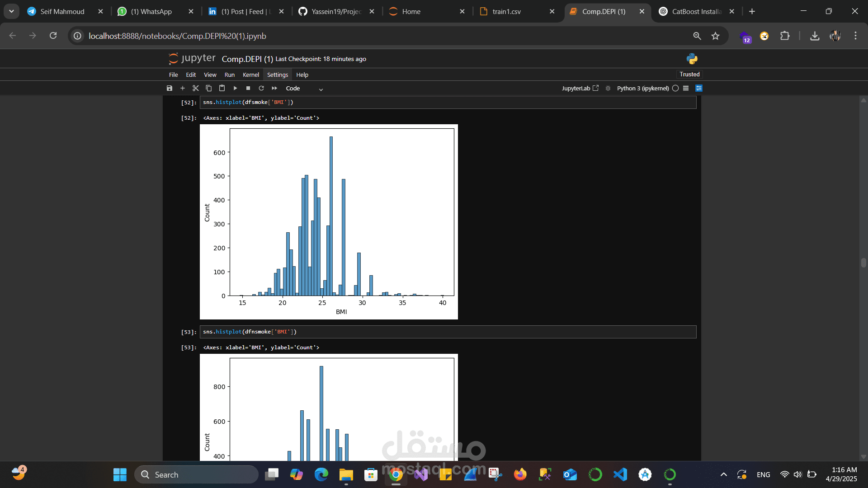Insert a new cell below with the plus icon
Viewport: 868px width, 488px height.
(x=183, y=88)
